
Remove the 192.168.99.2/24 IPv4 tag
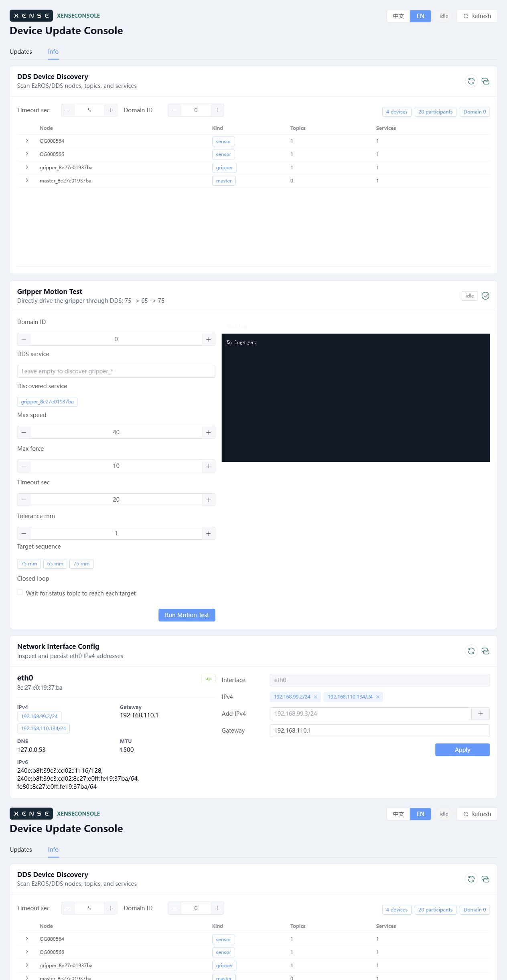click(315, 697)
